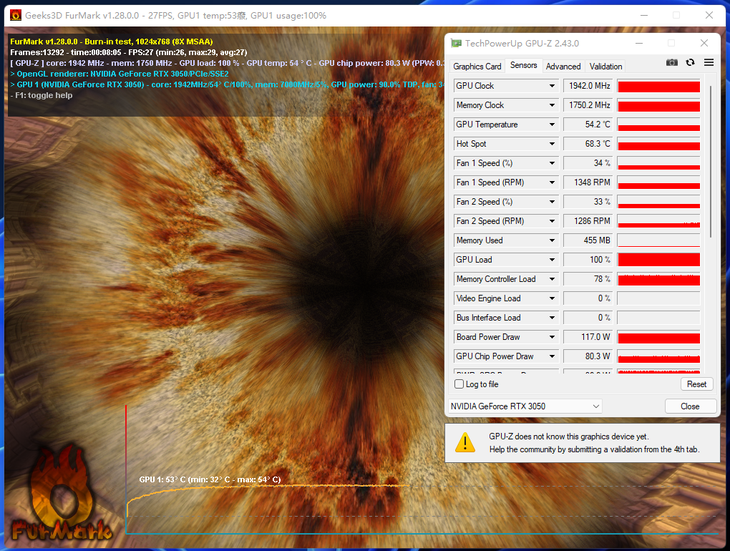Click the Close button in GPU-Z
The image size is (730, 551).
(689, 406)
